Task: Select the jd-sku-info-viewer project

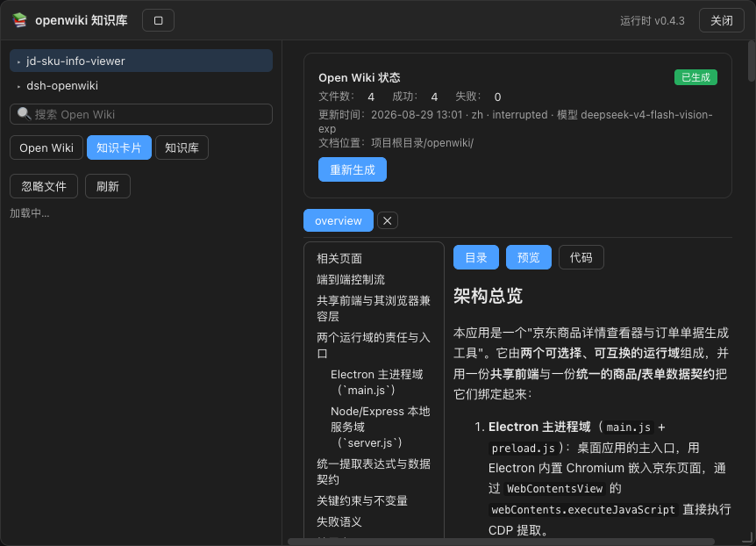Action: coord(141,61)
